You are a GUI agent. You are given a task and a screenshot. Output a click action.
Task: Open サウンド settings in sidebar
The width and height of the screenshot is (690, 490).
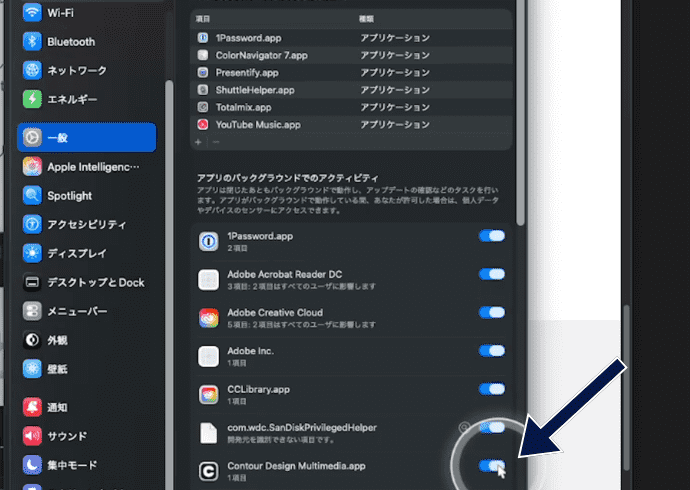click(67, 436)
